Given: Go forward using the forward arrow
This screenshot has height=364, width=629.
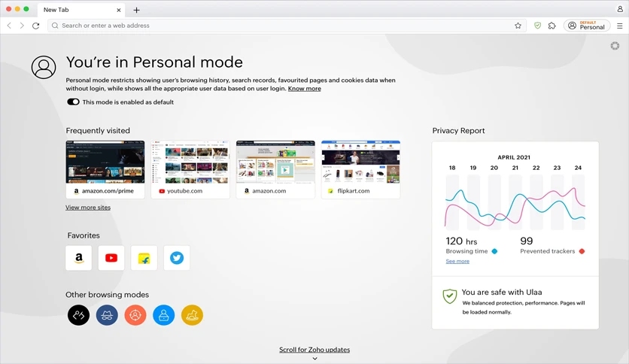Looking at the screenshot, I should 22,26.
